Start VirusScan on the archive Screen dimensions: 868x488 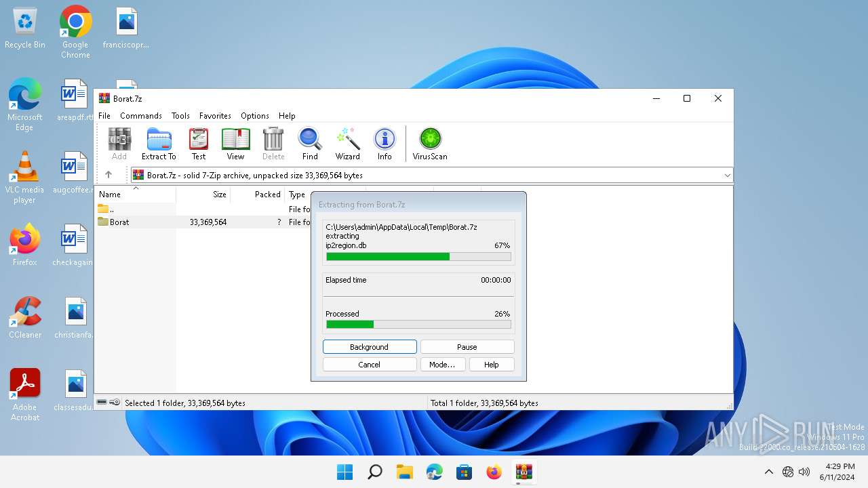(x=430, y=144)
